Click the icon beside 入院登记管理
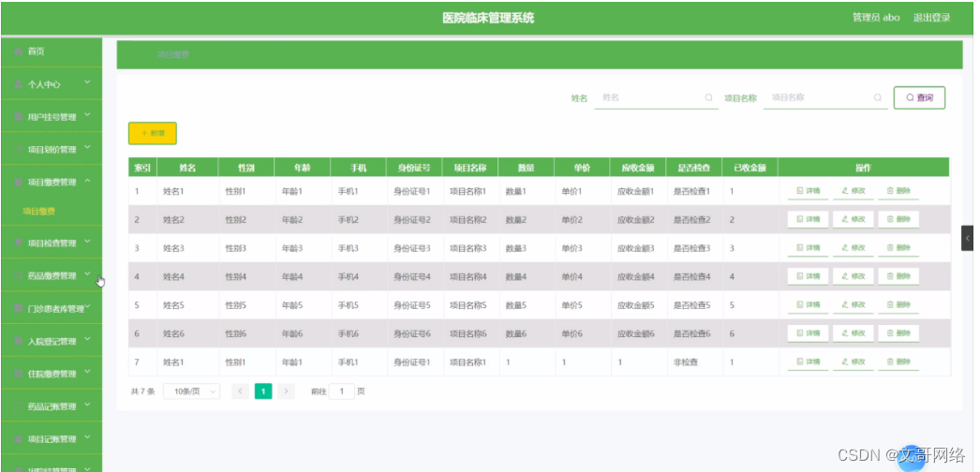 [x=19, y=342]
